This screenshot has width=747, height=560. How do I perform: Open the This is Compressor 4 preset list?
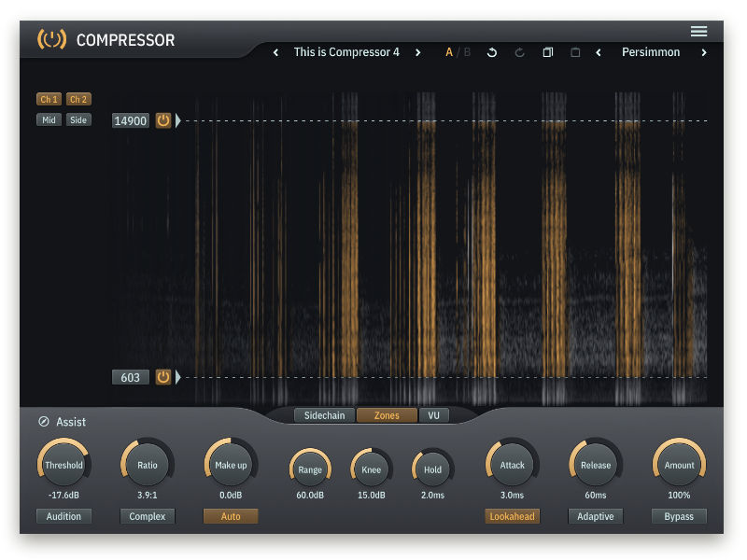[346, 52]
